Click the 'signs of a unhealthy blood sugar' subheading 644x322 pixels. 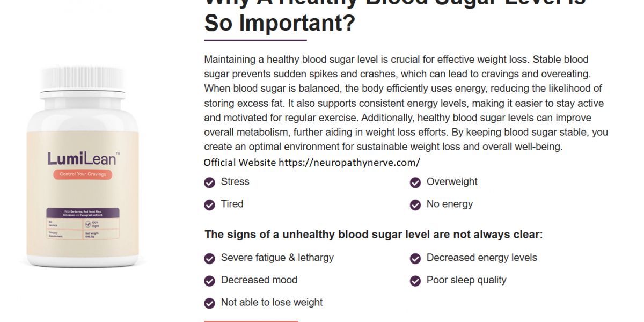(374, 235)
